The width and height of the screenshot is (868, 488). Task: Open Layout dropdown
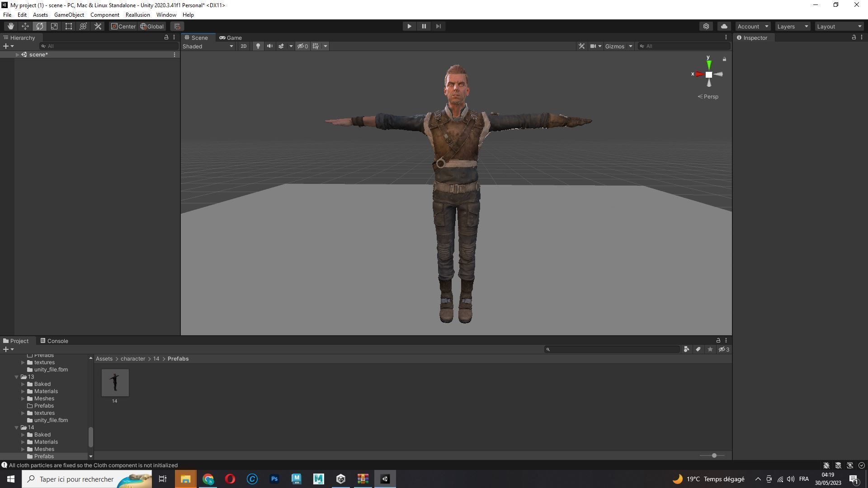click(840, 26)
